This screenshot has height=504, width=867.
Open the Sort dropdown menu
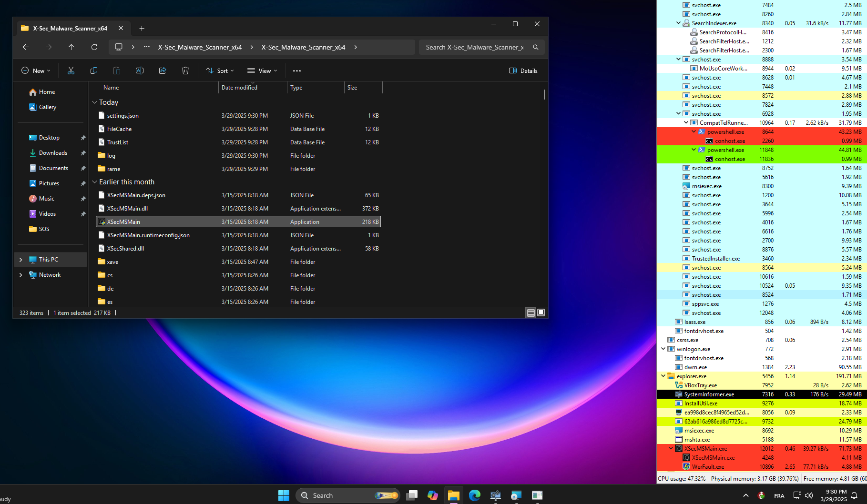[220, 71]
